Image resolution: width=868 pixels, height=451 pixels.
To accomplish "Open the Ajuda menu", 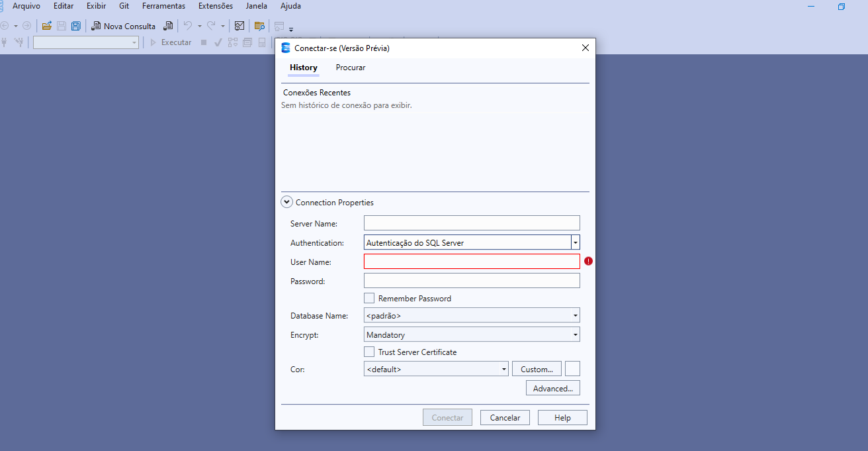I will click(x=290, y=6).
